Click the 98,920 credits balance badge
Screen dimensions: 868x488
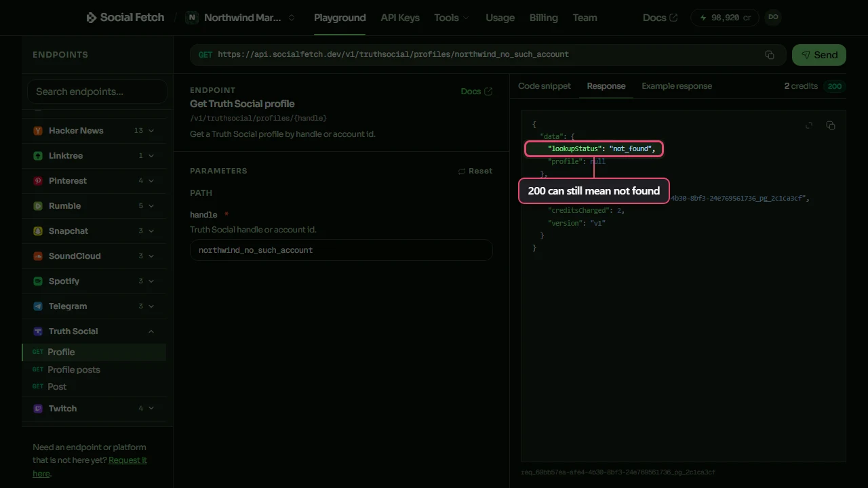coord(724,18)
